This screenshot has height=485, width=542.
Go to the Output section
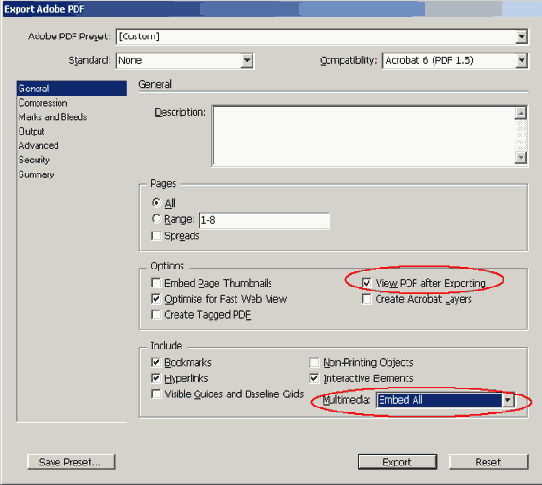[31, 132]
